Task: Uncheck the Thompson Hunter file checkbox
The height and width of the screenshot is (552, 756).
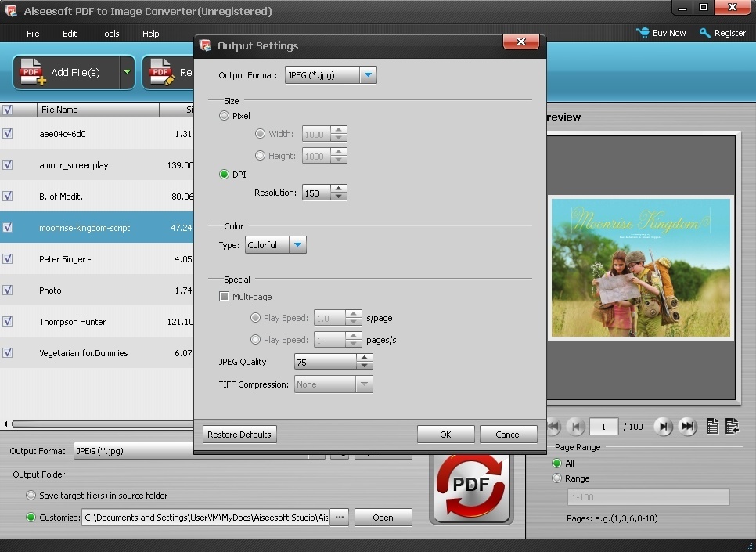Action: pos(7,321)
